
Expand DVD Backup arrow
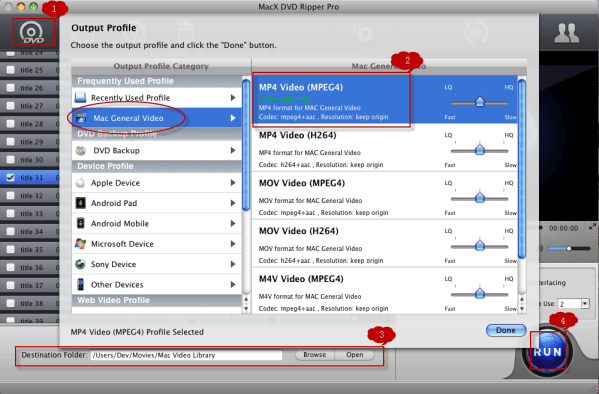pyautogui.click(x=233, y=151)
